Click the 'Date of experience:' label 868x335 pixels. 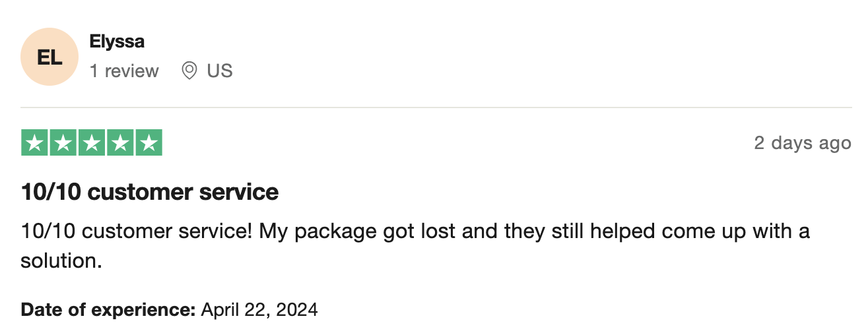(109, 309)
